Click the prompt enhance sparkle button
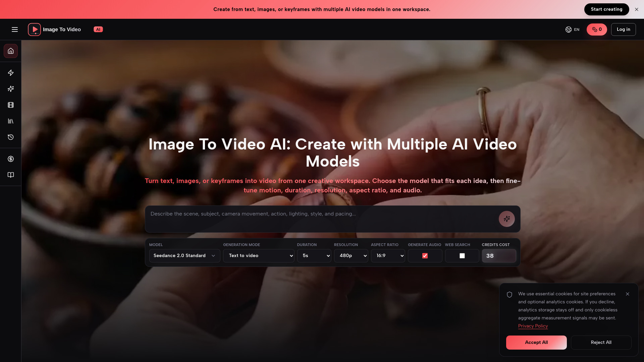The height and width of the screenshot is (362, 644). 506,219
